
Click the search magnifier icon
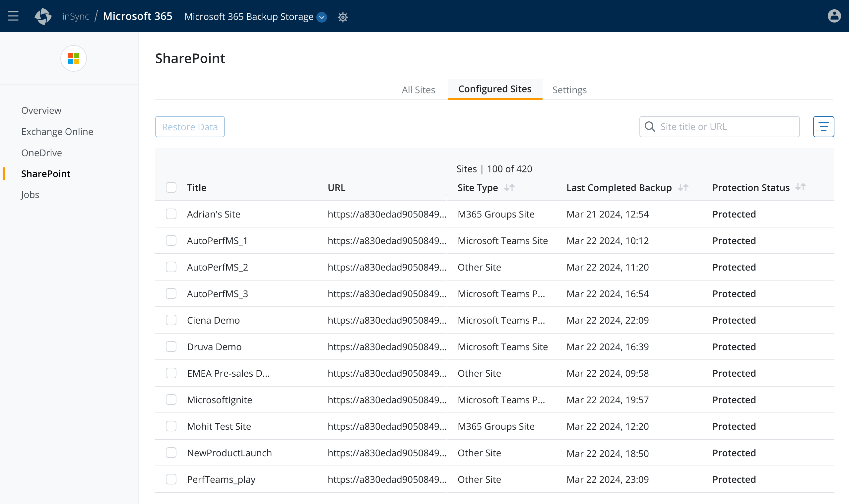(650, 127)
